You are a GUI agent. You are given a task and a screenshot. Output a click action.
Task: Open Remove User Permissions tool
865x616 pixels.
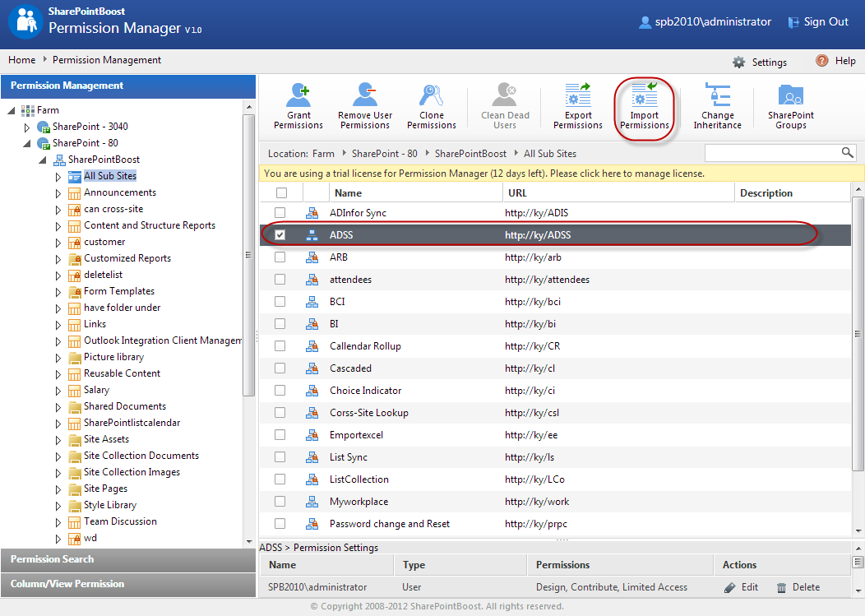(x=364, y=106)
